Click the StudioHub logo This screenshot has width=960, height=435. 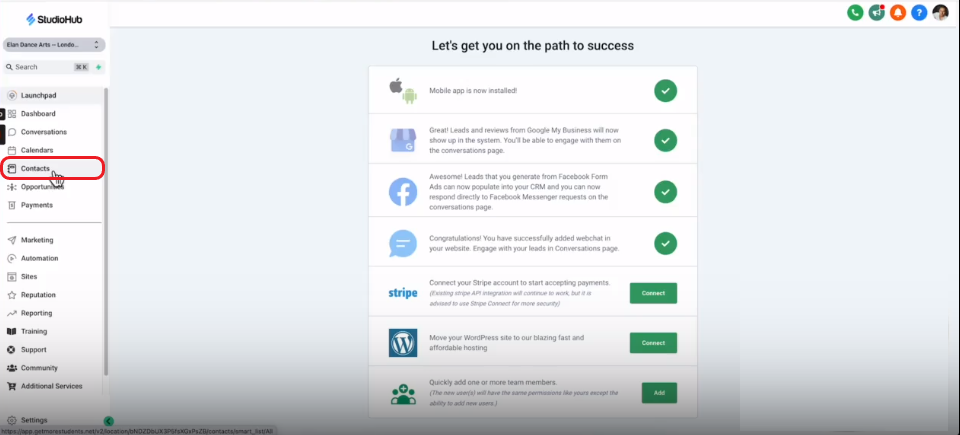54,20
